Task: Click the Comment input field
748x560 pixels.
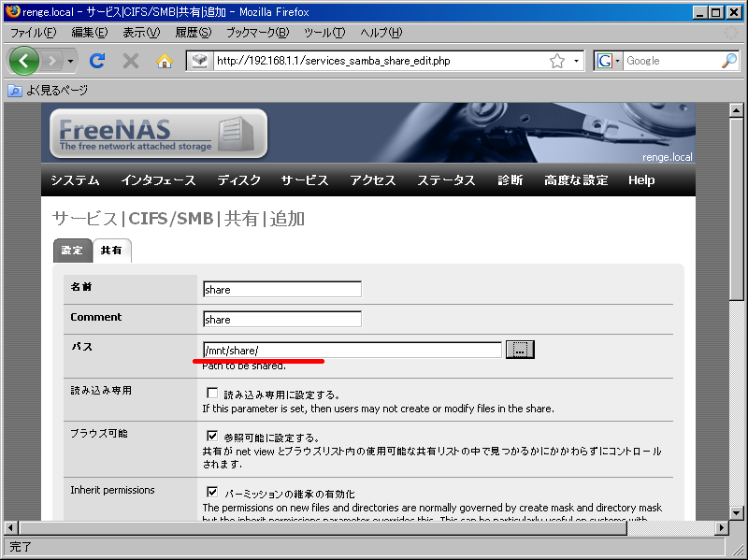Action: click(282, 320)
